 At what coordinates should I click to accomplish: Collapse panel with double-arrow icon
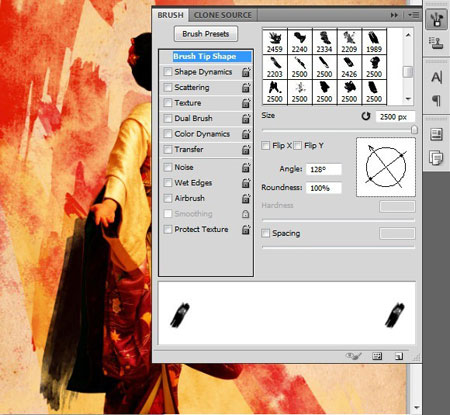[394, 15]
